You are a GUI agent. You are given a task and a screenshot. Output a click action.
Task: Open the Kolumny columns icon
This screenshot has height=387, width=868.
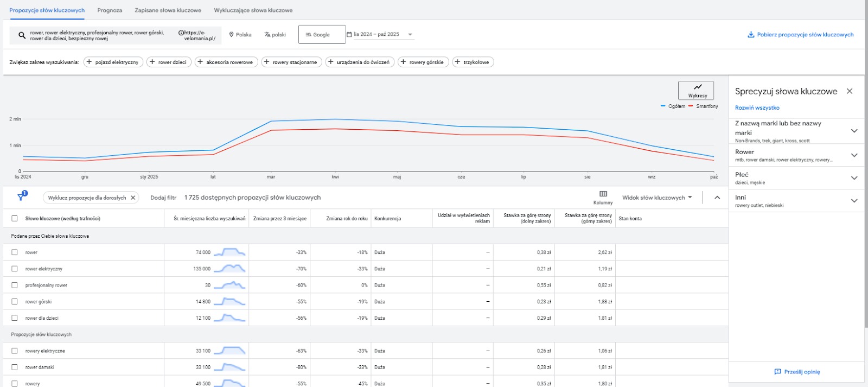coord(603,194)
